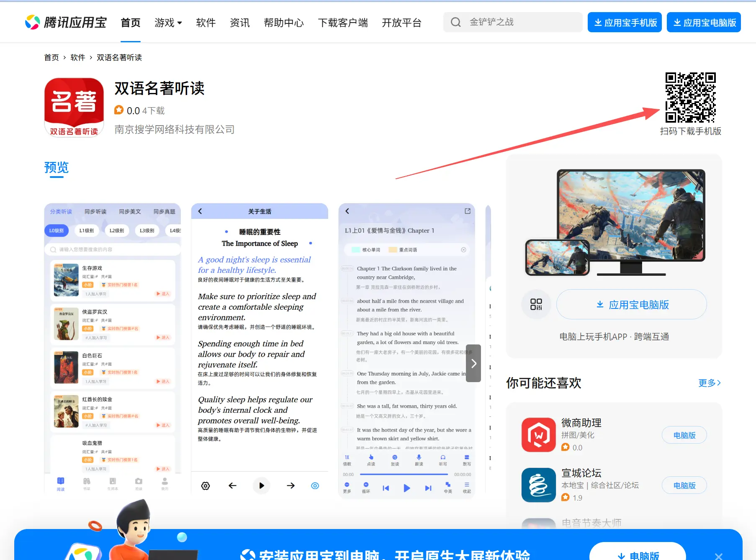This screenshot has width=756, height=560.
Task: Switch to the L1级别 tab
Action: [86, 231]
